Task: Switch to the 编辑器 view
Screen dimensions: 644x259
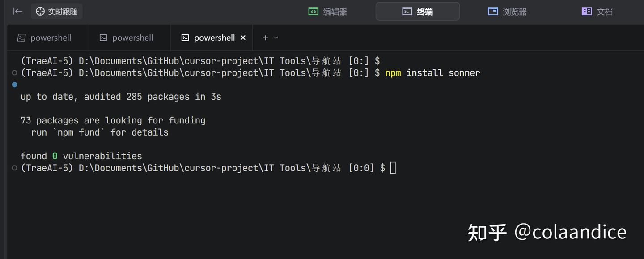Action: point(328,12)
